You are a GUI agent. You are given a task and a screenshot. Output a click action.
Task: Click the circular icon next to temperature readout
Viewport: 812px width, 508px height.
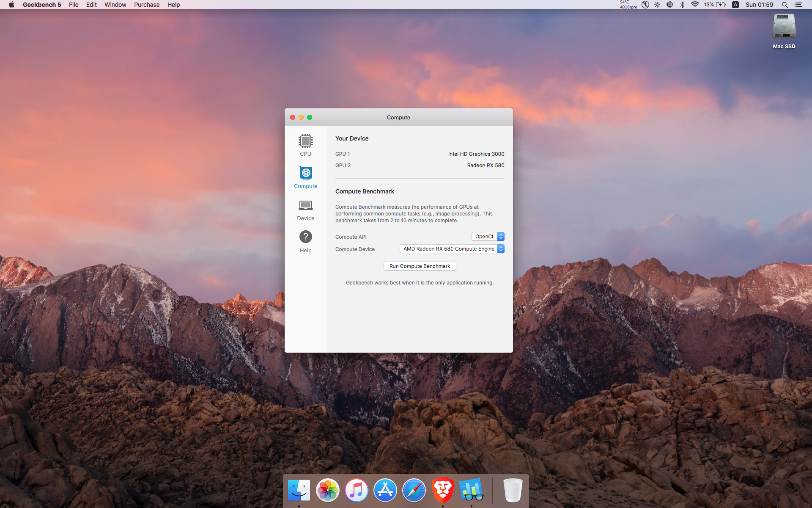645,5
